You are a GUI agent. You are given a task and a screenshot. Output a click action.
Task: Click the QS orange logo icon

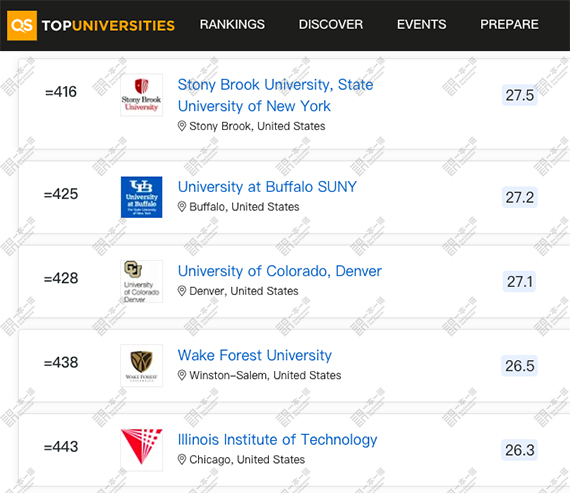pyautogui.click(x=22, y=25)
